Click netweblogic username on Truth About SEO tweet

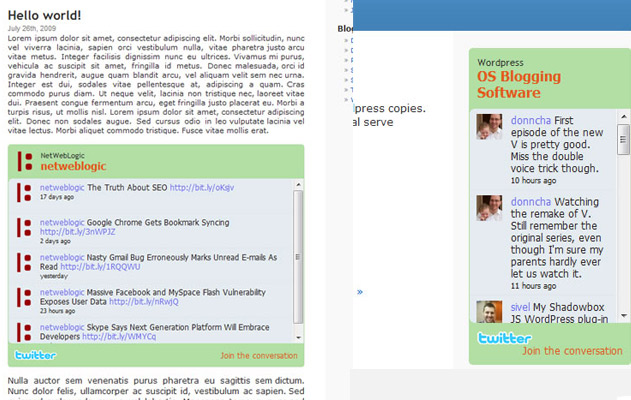(62, 188)
